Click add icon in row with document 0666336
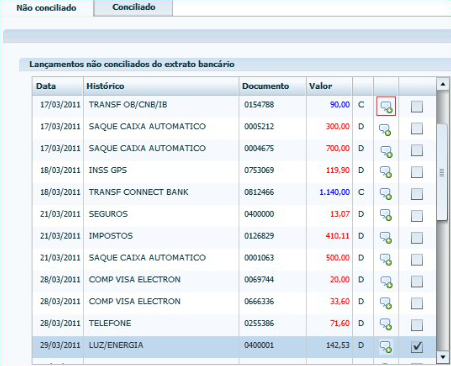Viewport: 451px width, 366px height. tap(386, 303)
